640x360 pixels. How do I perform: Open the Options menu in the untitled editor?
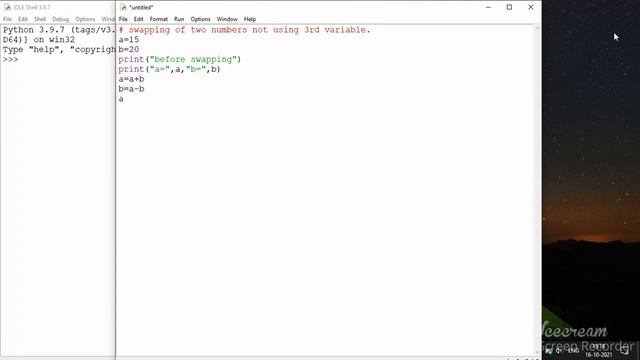200,19
